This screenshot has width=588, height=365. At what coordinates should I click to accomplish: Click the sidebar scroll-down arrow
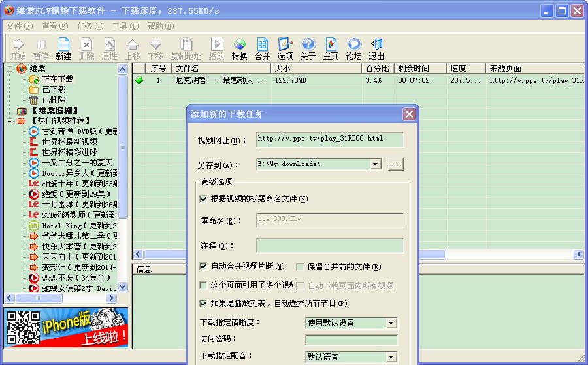(x=123, y=288)
